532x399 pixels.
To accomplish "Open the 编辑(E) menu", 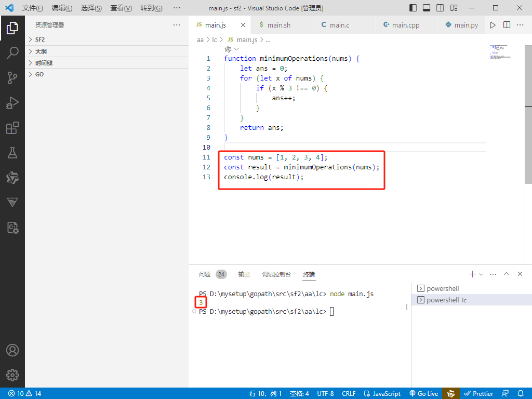I will point(62,8).
